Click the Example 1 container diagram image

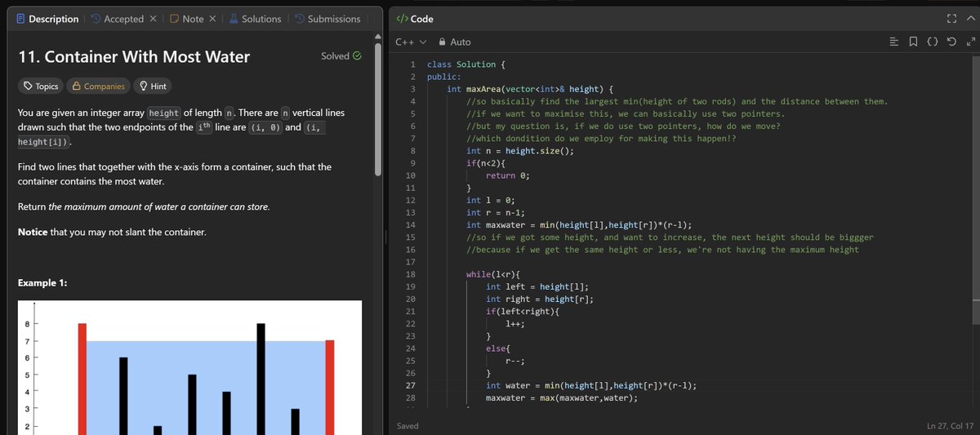coord(189,367)
